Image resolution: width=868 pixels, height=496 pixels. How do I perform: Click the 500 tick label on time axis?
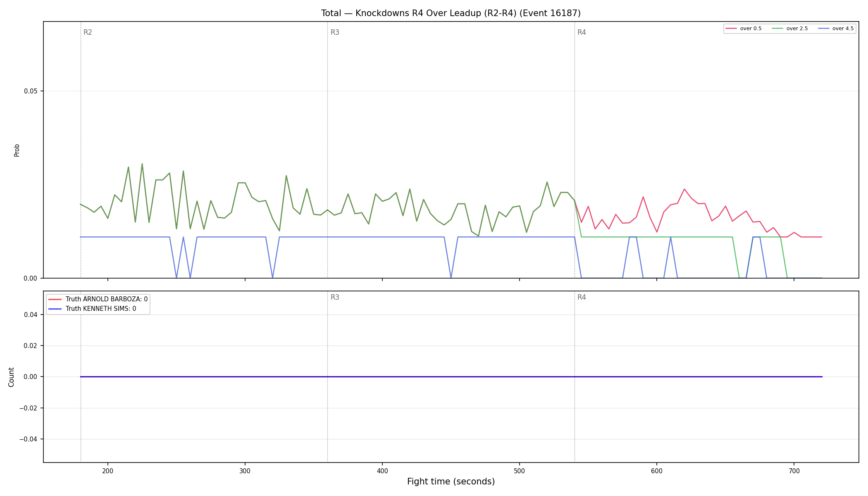(x=520, y=471)
